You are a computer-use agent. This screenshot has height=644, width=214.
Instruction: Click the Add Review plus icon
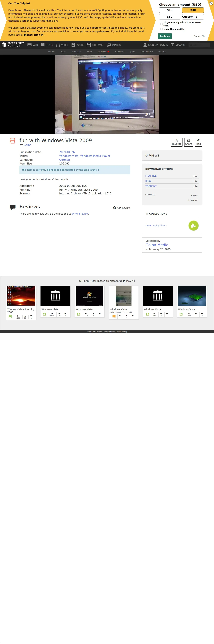[x=114, y=208]
